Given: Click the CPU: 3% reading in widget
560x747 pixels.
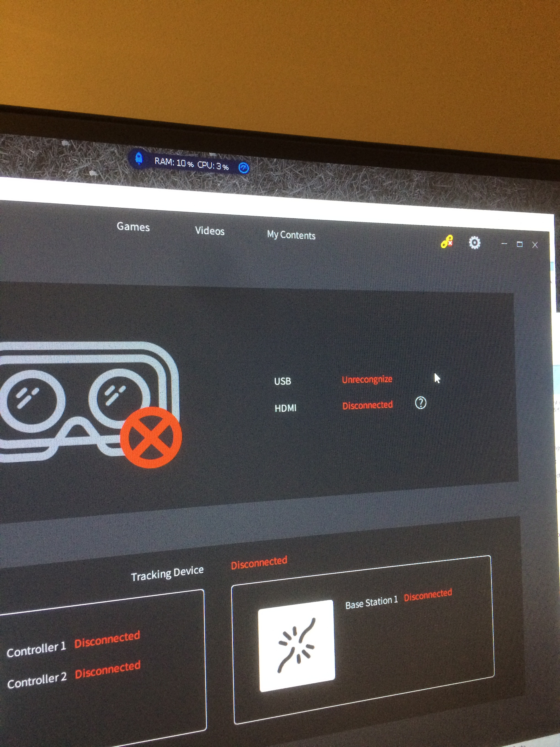Looking at the screenshot, I should tap(213, 165).
